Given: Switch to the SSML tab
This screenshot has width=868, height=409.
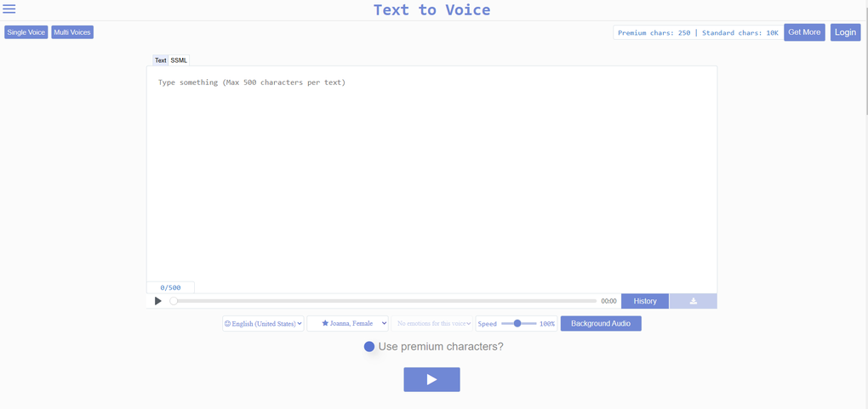Looking at the screenshot, I should click(x=179, y=60).
